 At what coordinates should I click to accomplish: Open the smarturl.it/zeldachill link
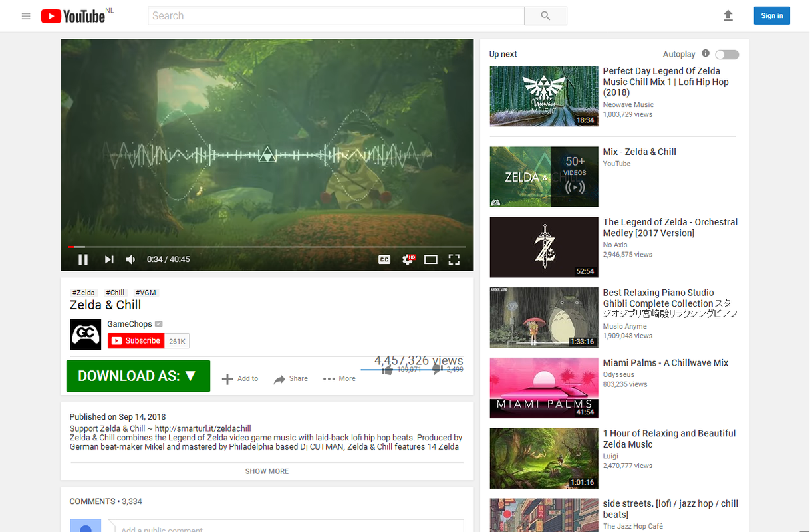coord(203,428)
